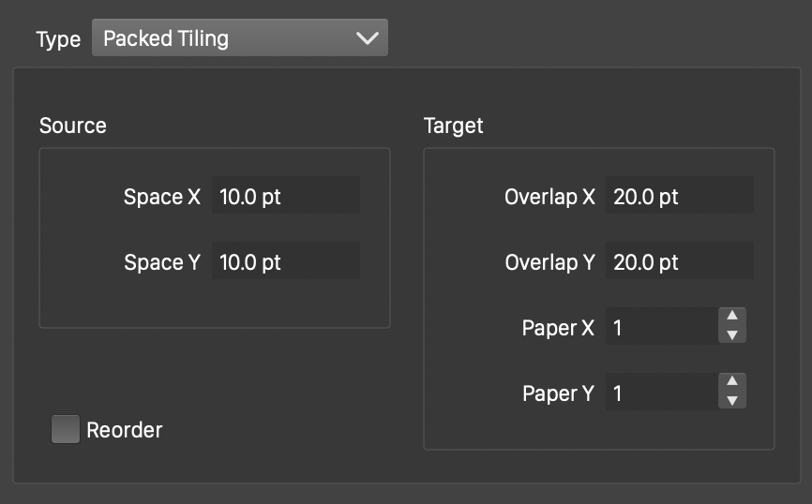Image resolution: width=812 pixels, height=504 pixels.
Task: Decrement the Paper X value
Action: click(x=732, y=335)
